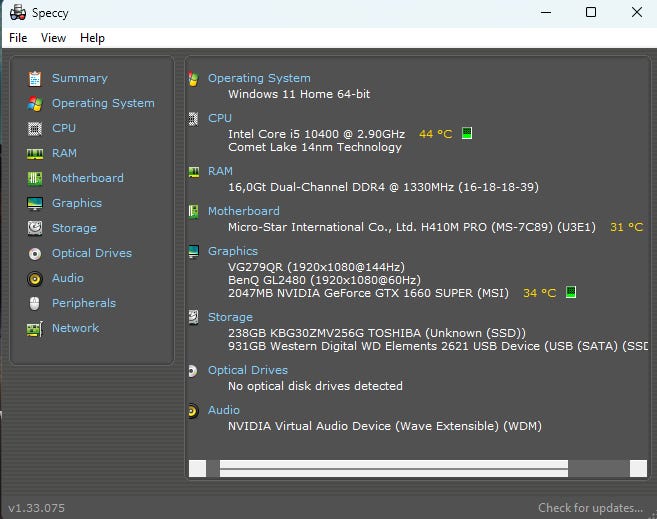Screen dimensions: 657x519
Task: Click the speaker icon beside Audio heading in summary pane
Action: [193, 411]
